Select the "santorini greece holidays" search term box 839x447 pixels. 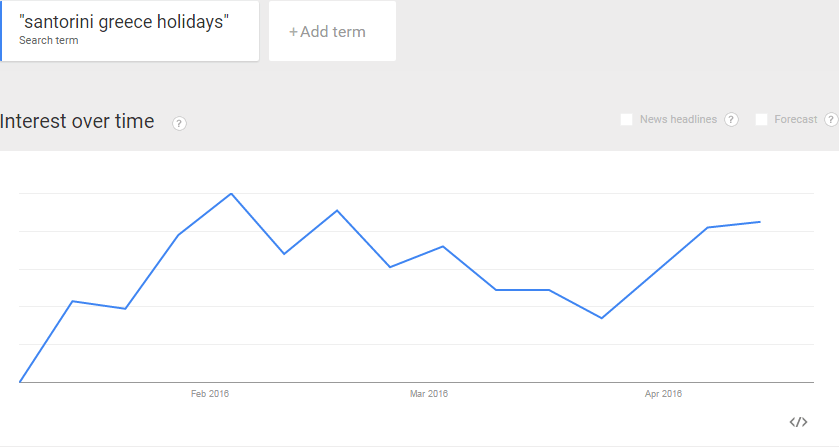(x=130, y=30)
